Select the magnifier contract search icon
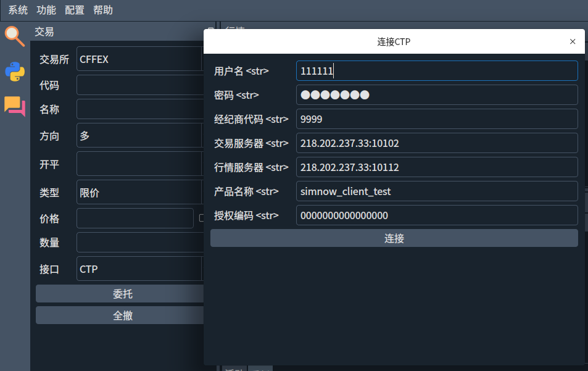 [14, 36]
